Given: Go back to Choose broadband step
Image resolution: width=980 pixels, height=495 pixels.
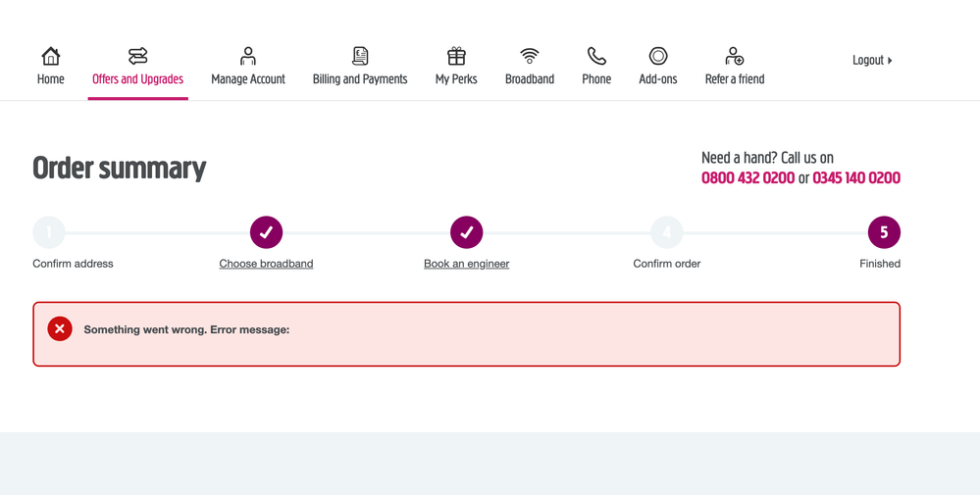Looking at the screenshot, I should (266, 264).
